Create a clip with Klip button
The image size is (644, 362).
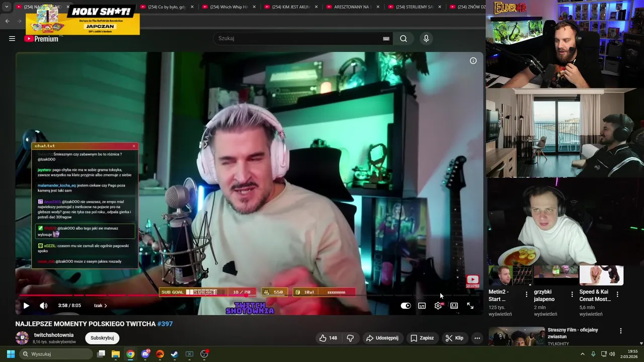pos(454,338)
